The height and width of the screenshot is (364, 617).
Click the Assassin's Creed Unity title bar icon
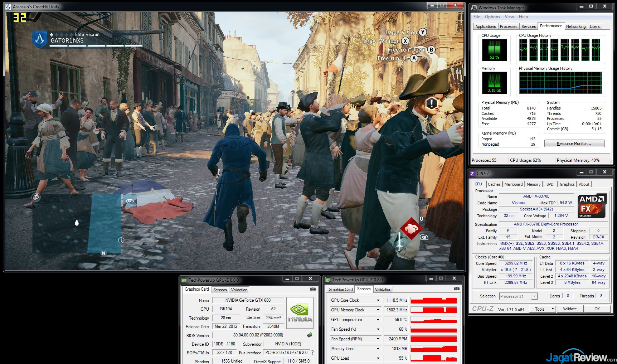click(x=8, y=7)
